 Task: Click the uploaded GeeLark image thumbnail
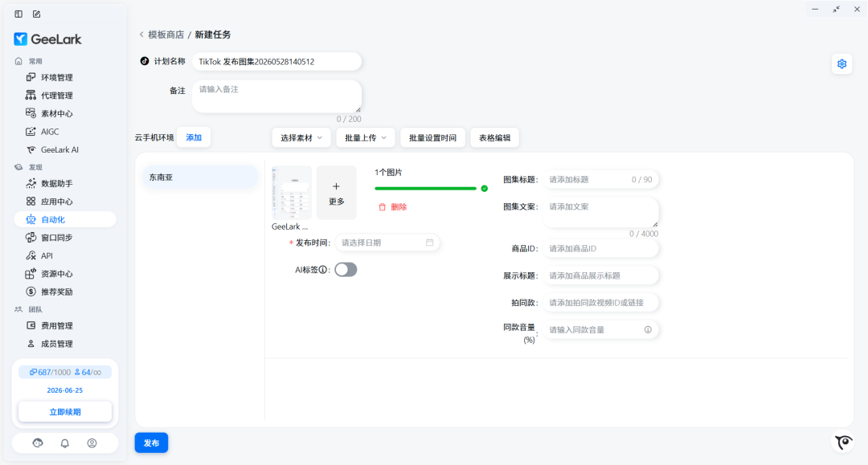tap(292, 193)
